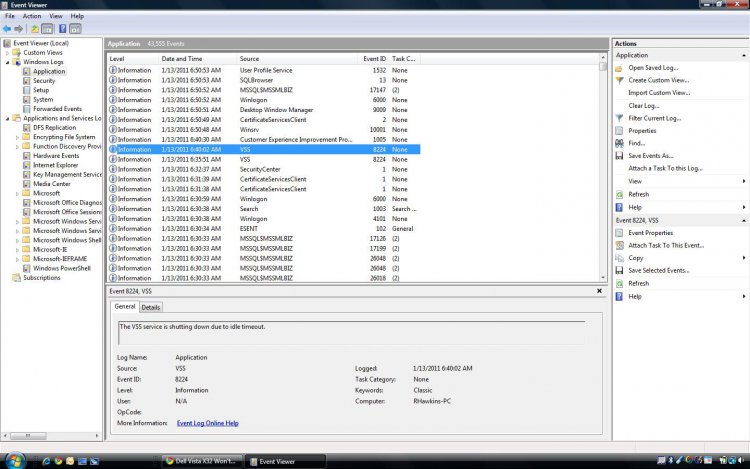Select the SecurityCenter event row
Viewport: 750px width, 469px height.
[x=264, y=169]
